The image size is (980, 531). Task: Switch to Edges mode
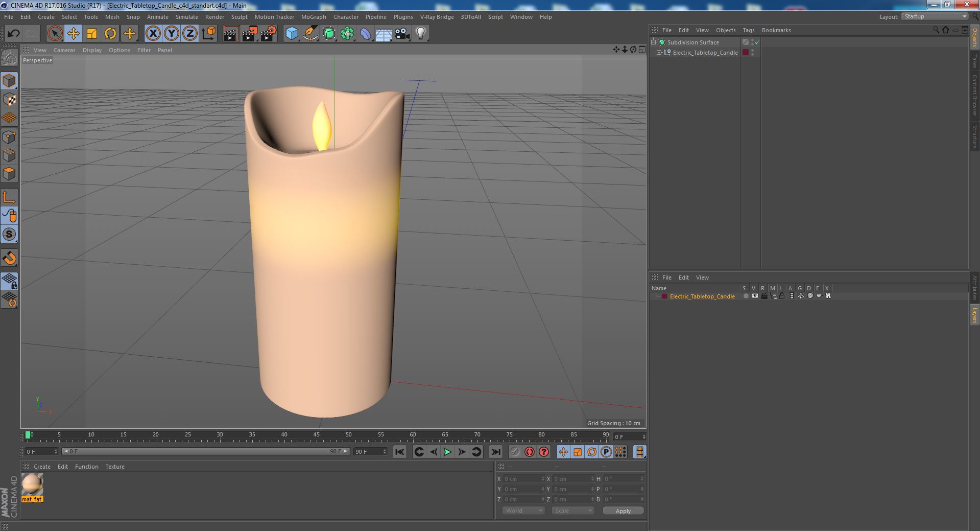(9, 155)
